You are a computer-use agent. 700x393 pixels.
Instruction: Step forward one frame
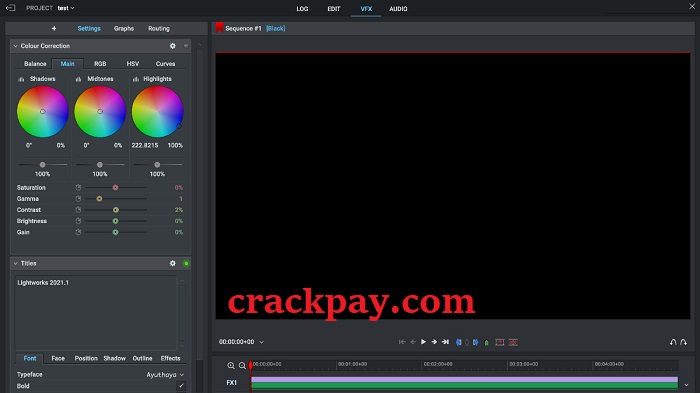[434, 342]
